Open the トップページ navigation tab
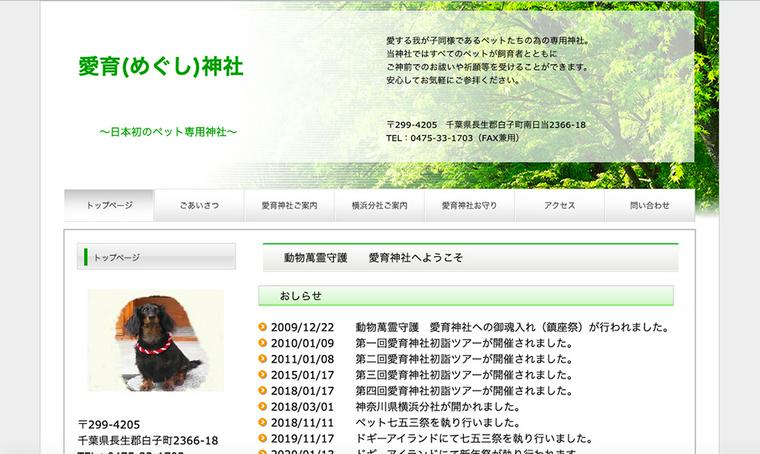This screenshot has width=760, height=454. [x=109, y=205]
